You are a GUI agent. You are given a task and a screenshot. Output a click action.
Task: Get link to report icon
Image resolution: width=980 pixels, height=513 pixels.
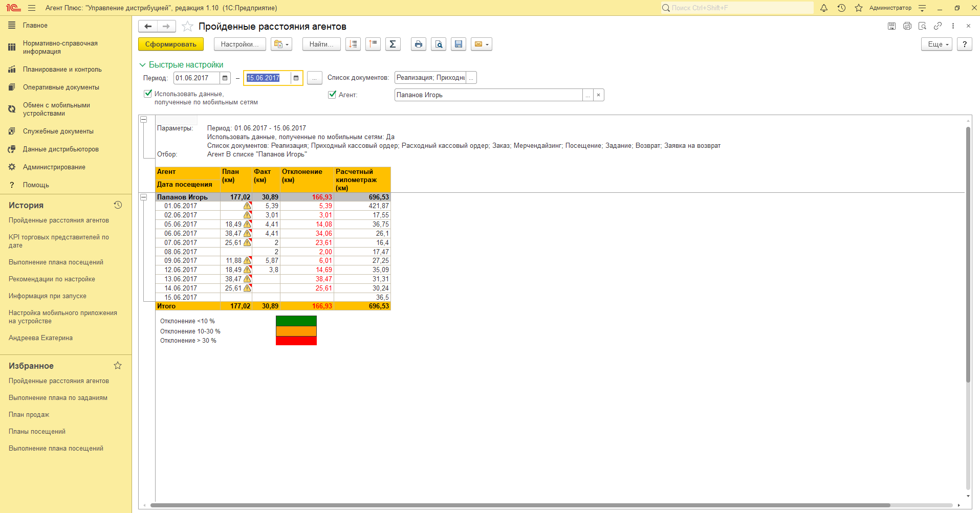tap(938, 26)
